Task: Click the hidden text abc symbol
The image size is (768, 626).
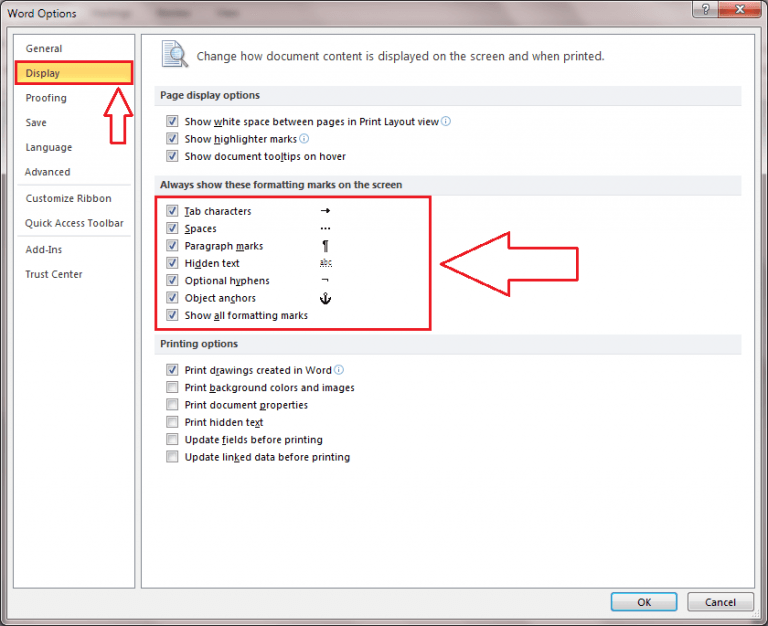Action: pos(326,263)
